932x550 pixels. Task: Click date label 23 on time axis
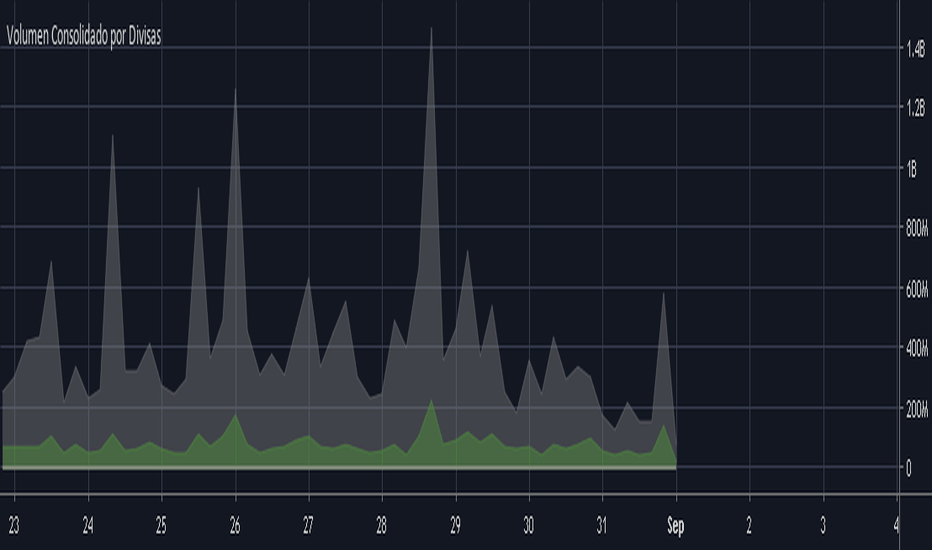14,526
